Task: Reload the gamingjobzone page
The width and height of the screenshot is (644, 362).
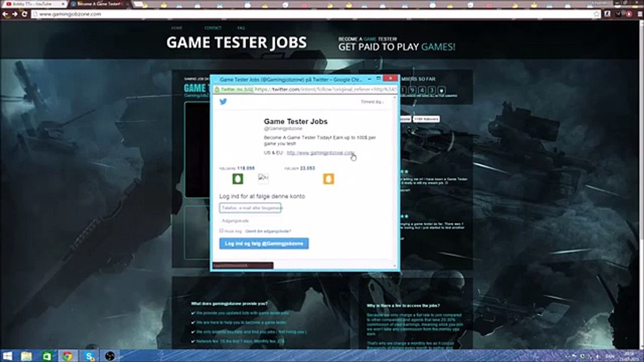Action: pos(24,14)
